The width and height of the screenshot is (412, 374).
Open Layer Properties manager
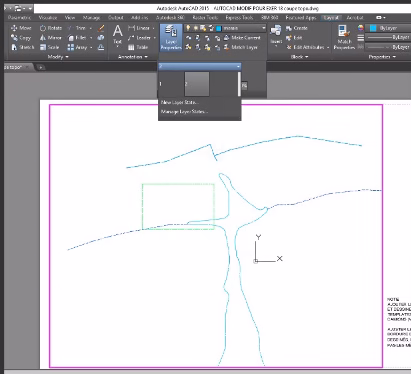(171, 37)
